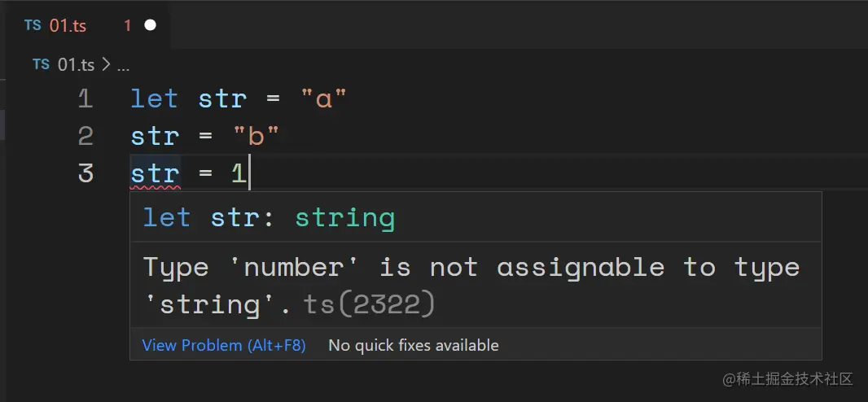Click line number 1 in the gutter
Screen dimensions: 868x402
click(x=85, y=99)
